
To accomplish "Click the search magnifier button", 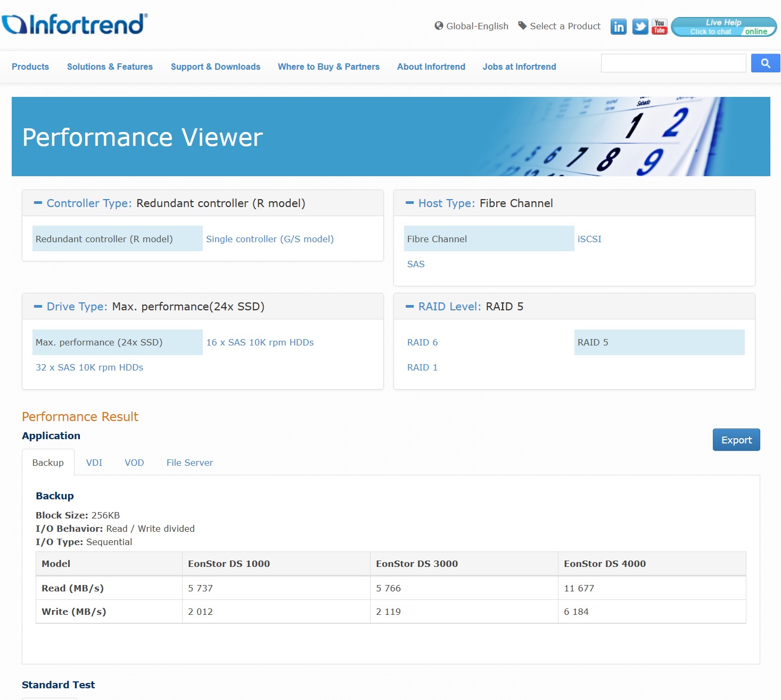I will pos(766,63).
